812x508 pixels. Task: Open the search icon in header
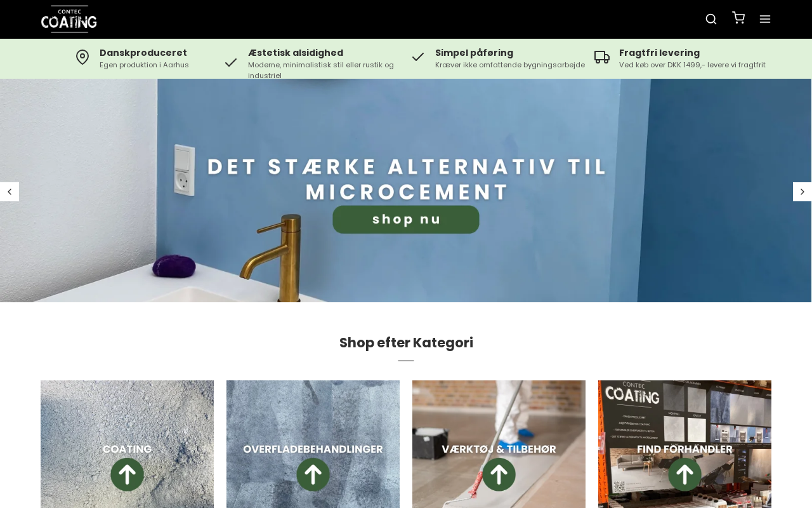711,19
